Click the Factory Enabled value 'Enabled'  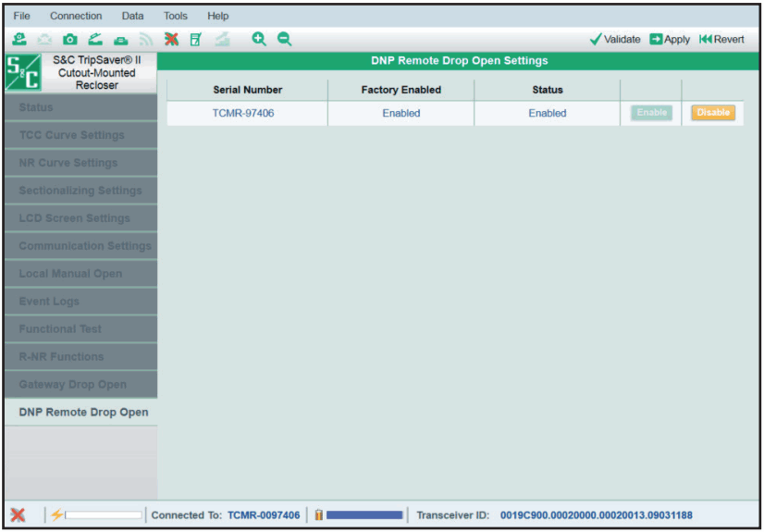click(x=401, y=113)
